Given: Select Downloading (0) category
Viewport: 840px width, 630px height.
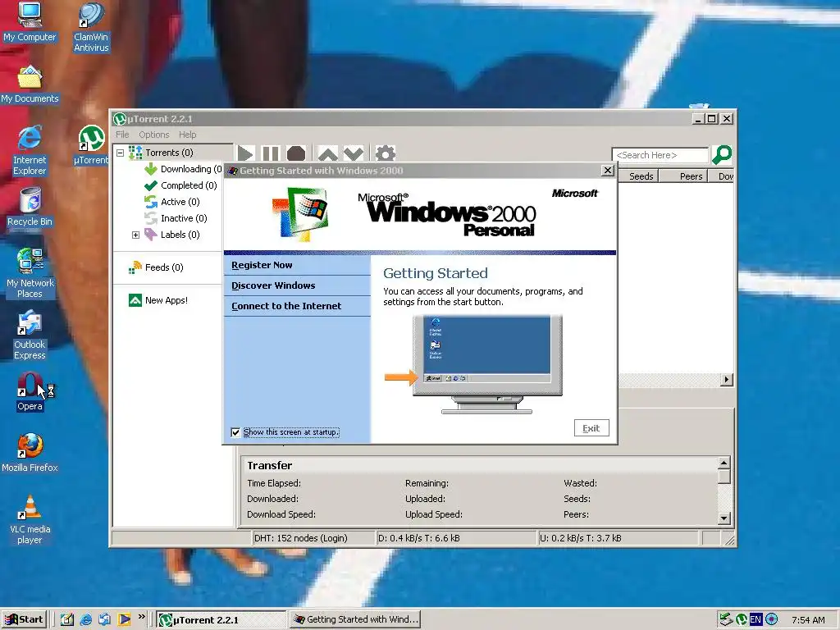Looking at the screenshot, I should (183, 169).
